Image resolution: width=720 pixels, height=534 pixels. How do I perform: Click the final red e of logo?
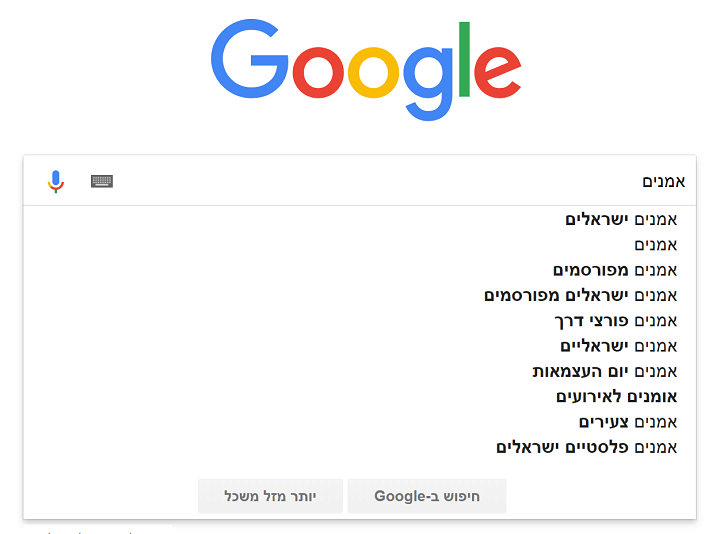click(498, 73)
